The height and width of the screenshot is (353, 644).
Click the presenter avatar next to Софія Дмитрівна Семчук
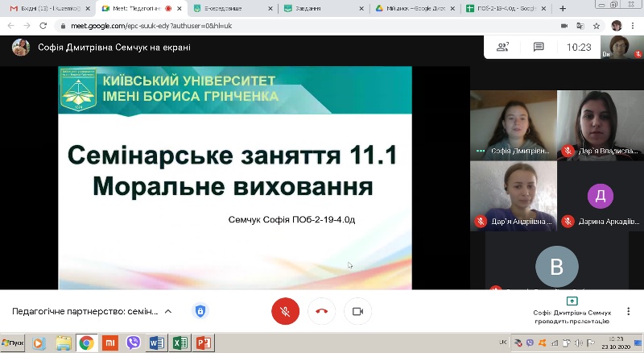point(21,48)
